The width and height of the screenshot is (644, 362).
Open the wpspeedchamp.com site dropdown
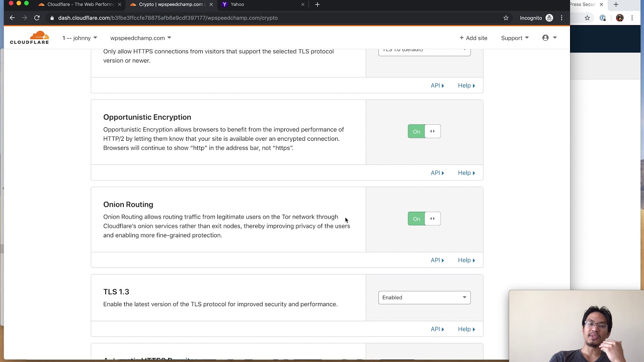(140, 38)
